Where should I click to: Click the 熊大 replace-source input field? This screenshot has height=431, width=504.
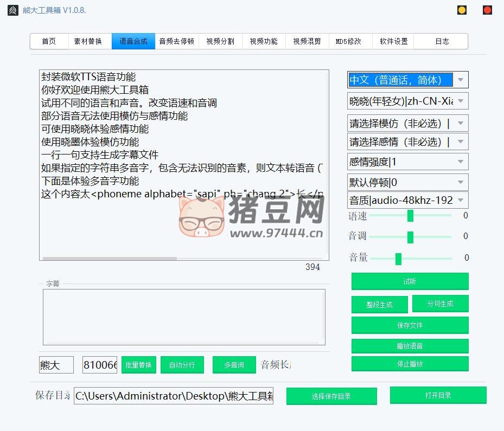(56, 365)
